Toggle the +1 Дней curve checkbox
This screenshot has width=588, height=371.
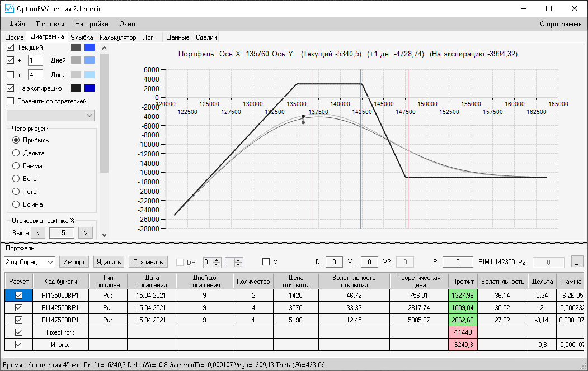11,60
